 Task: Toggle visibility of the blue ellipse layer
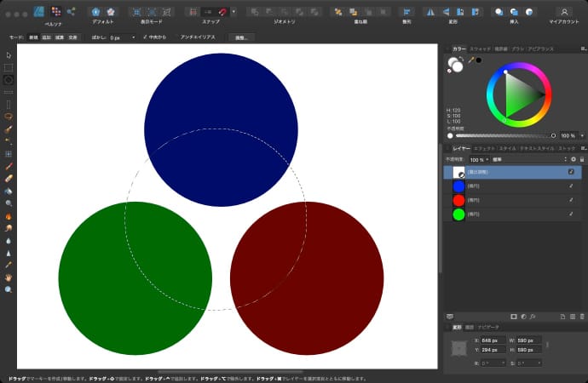pos(571,186)
